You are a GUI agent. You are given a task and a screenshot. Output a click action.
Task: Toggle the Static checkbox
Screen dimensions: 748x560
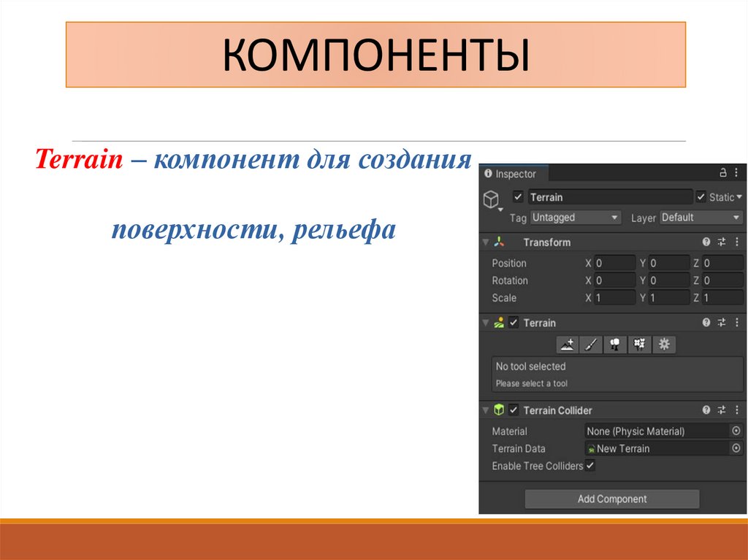coord(701,196)
